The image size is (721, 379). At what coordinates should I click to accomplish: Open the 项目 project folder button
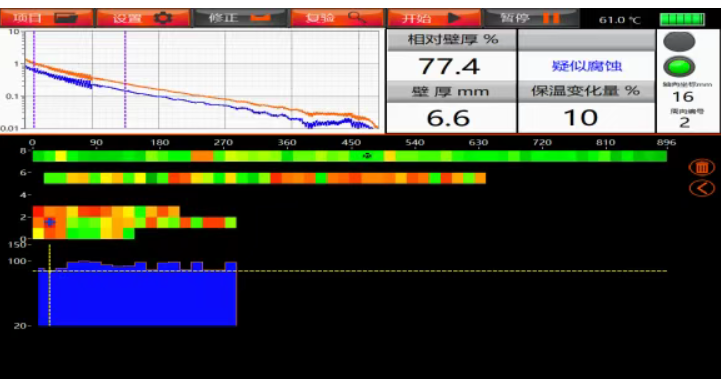46,18
